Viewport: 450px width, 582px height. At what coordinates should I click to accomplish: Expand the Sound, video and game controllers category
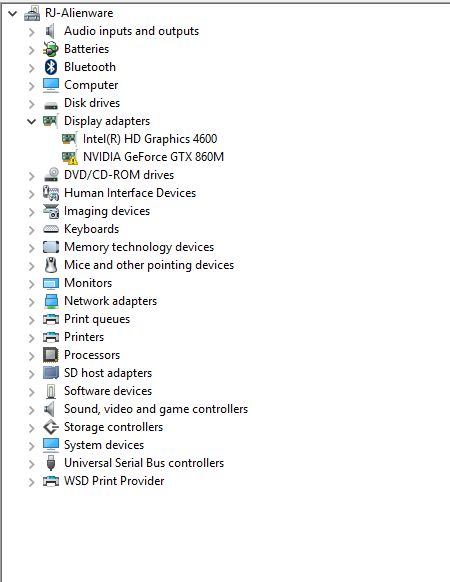click(x=32, y=410)
